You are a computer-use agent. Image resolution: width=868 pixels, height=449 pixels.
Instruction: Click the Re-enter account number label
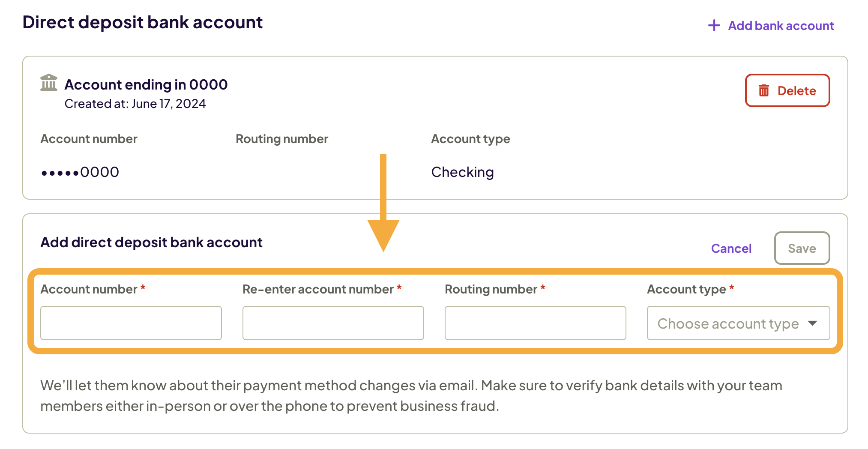[x=318, y=290]
